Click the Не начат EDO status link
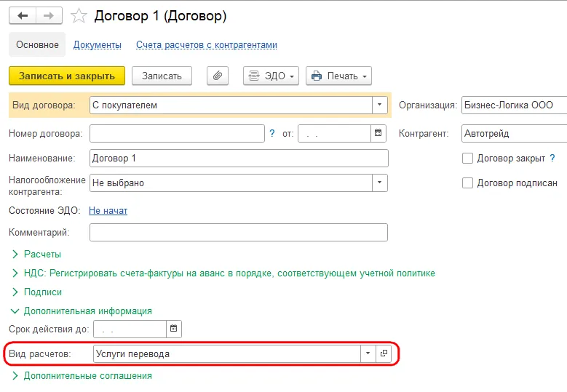 108,210
